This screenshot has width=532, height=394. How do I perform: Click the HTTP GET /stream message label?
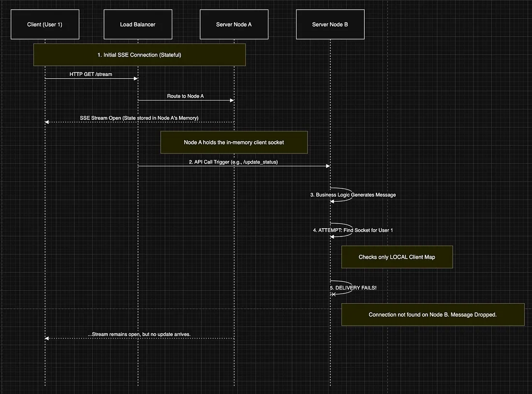[91, 74]
